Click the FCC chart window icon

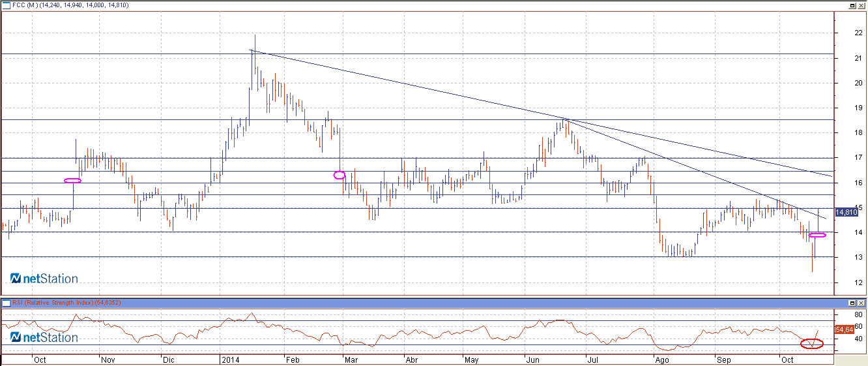pos(6,5)
